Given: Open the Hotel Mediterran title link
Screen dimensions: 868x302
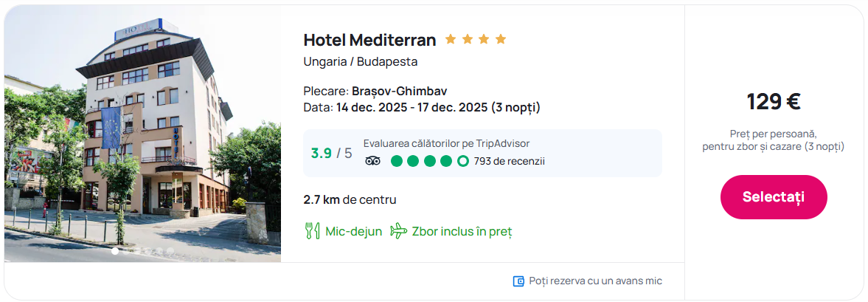Looking at the screenshot, I should (369, 40).
